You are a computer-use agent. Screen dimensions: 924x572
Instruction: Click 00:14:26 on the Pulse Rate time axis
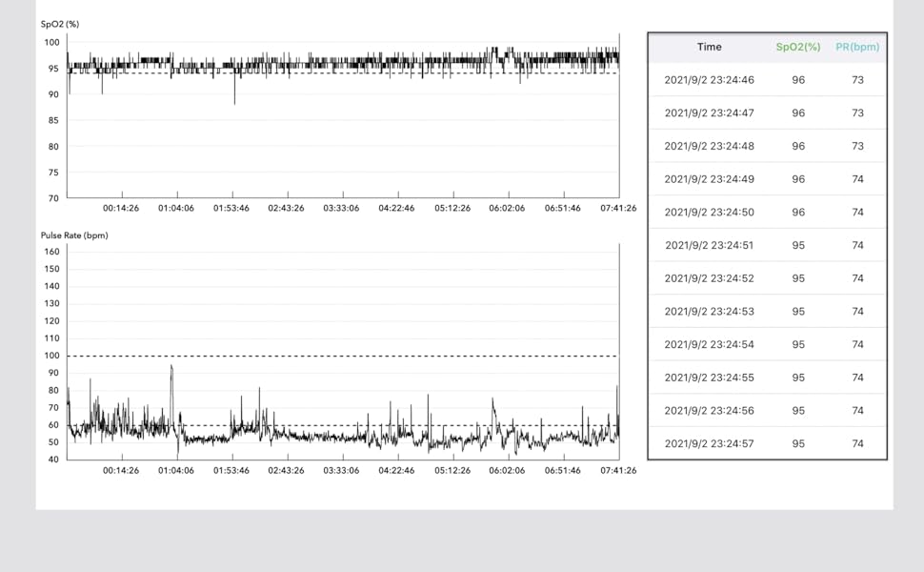121,470
